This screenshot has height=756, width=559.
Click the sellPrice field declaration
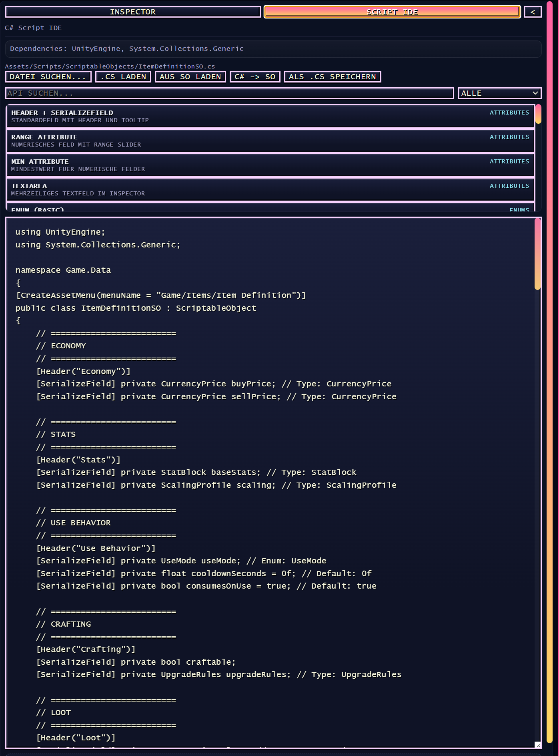216,397
